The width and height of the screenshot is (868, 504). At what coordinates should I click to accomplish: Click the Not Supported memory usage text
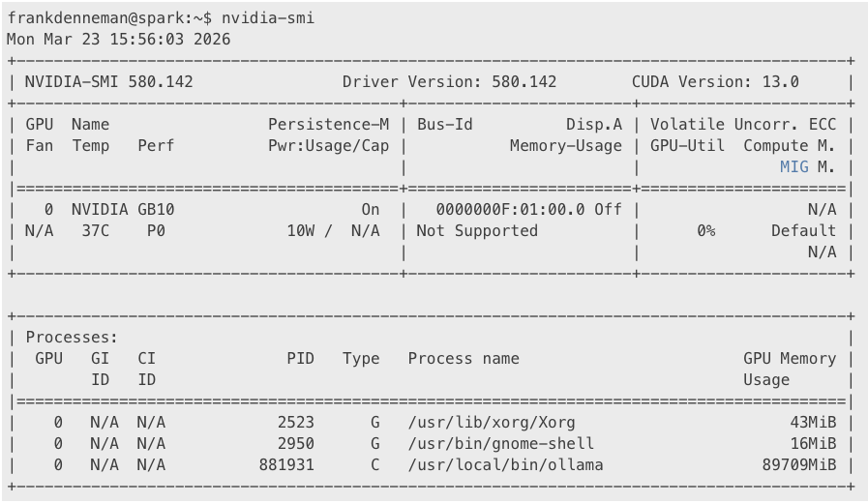click(477, 230)
